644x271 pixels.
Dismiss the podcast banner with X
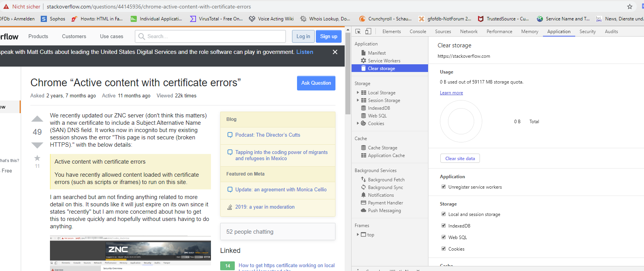click(335, 52)
